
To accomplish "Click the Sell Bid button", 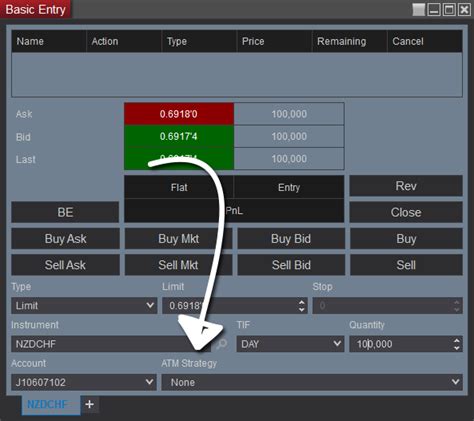I will click(291, 265).
